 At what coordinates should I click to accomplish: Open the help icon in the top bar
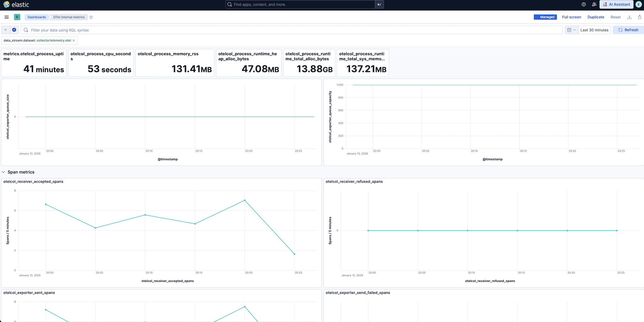(584, 4)
